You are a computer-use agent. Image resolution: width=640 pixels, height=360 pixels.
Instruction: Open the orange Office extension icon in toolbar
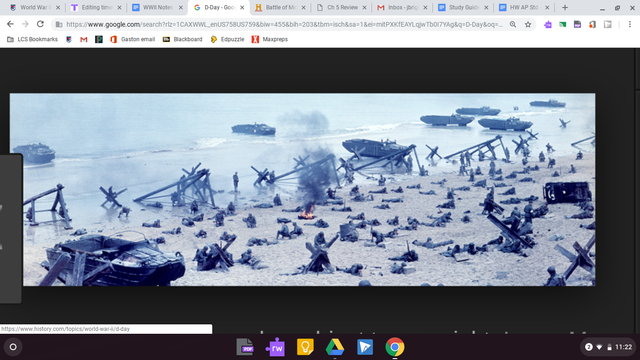(592, 24)
